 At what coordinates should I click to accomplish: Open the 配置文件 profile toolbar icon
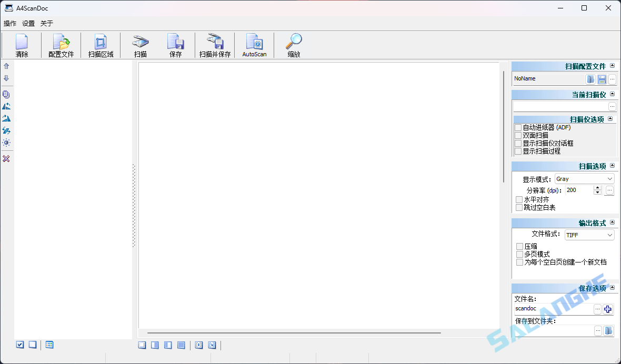[x=60, y=45]
